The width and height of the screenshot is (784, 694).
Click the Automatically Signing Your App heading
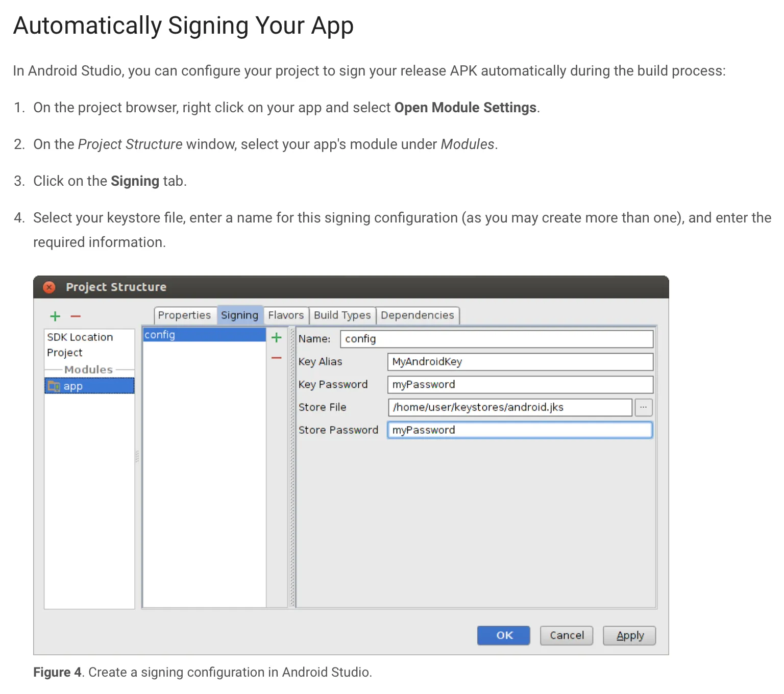pos(183,26)
